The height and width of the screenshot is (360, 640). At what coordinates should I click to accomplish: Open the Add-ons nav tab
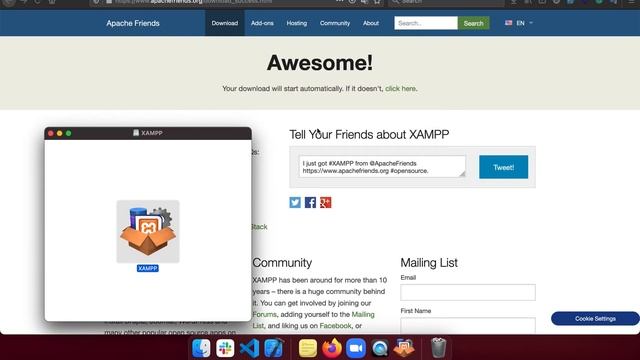click(262, 23)
